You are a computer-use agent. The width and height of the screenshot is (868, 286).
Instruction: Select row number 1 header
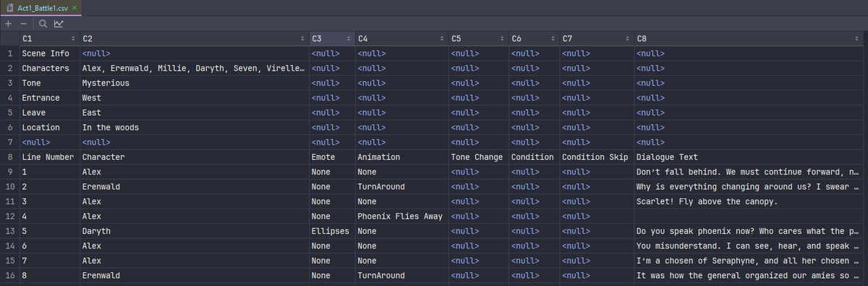(9, 54)
